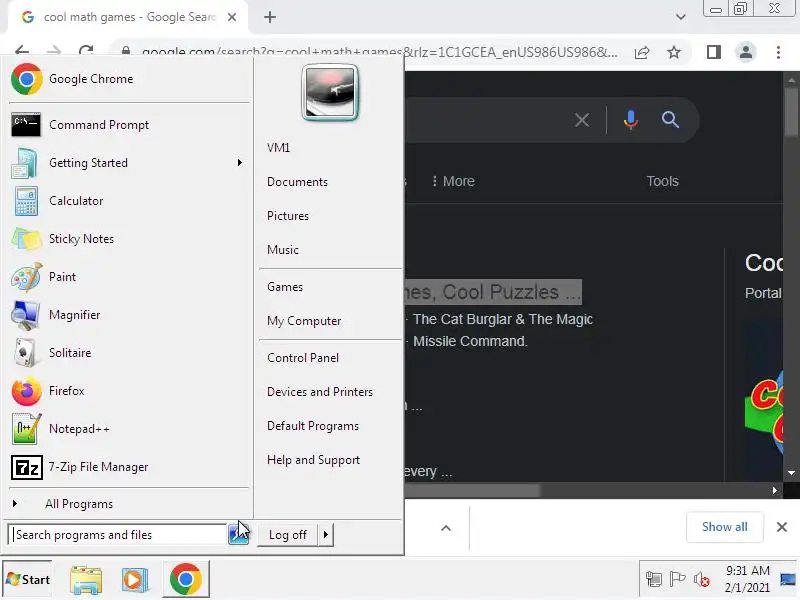The height and width of the screenshot is (600, 800).
Task: Select the cool math games Chrome tab
Action: (x=129, y=17)
